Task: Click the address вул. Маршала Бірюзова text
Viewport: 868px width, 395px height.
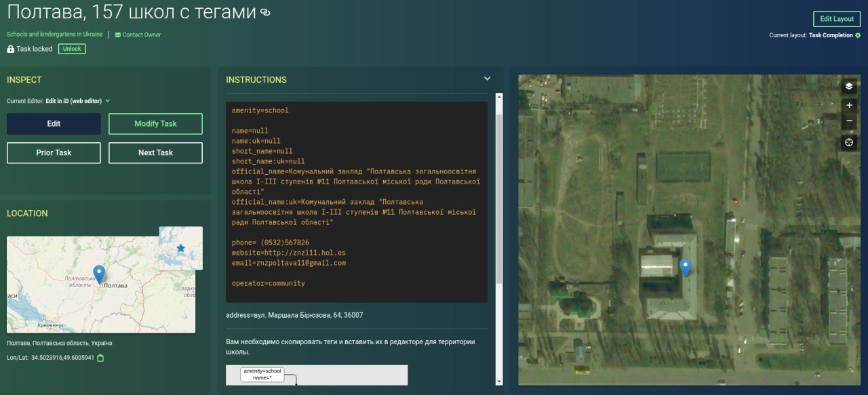Action: [x=294, y=315]
